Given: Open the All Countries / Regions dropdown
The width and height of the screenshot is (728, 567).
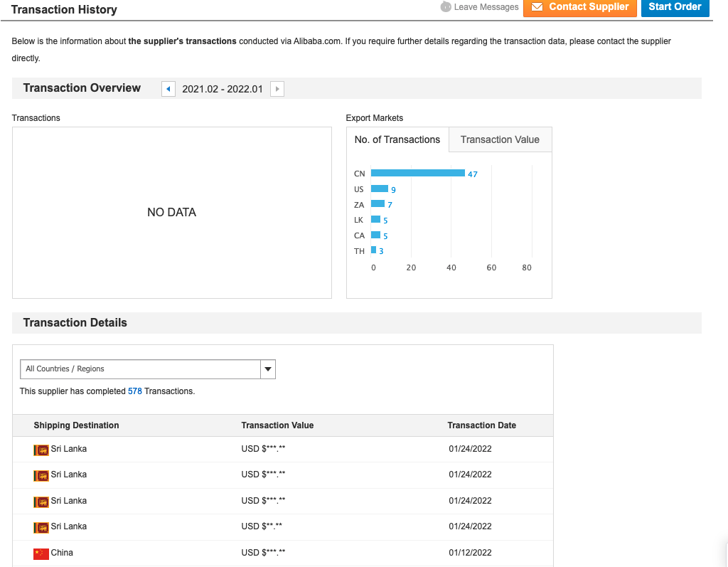Looking at the screenshot, I should click(140, 369).
